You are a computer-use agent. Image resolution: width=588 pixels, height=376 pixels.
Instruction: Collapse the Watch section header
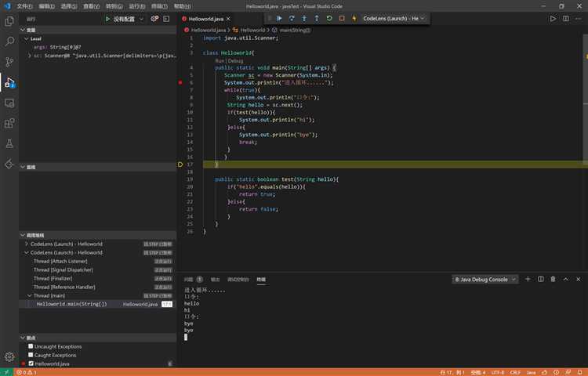(97, 167)
